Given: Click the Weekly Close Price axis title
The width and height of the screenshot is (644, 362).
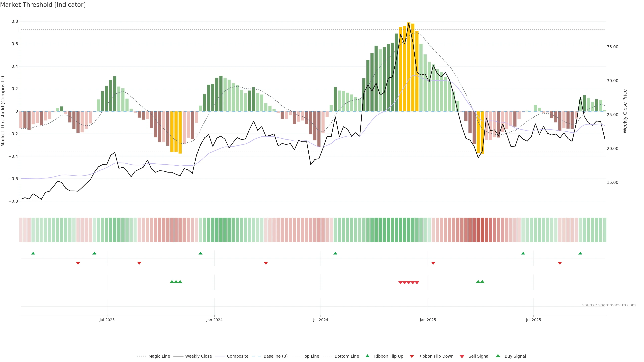Looking at the screenshot, I should pos(625,111).
